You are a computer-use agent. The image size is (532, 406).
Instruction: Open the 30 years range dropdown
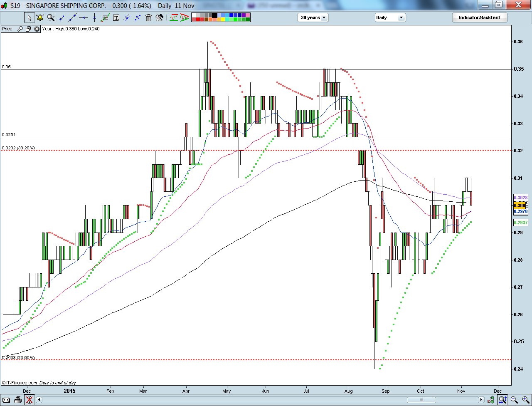(x=313, y=17)
